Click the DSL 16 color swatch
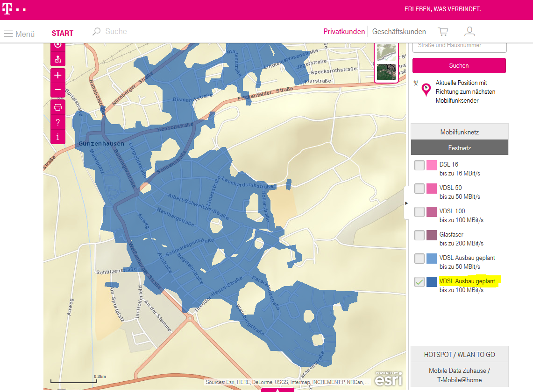Viewport: 533px width, 392px height. click(431, 165)
